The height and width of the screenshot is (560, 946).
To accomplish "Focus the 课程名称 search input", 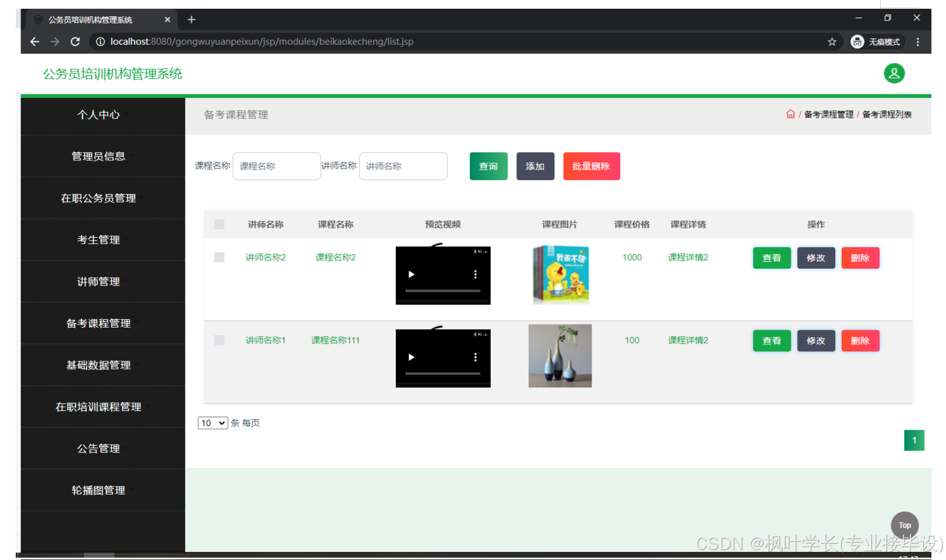I will click(x=277, y=166).
